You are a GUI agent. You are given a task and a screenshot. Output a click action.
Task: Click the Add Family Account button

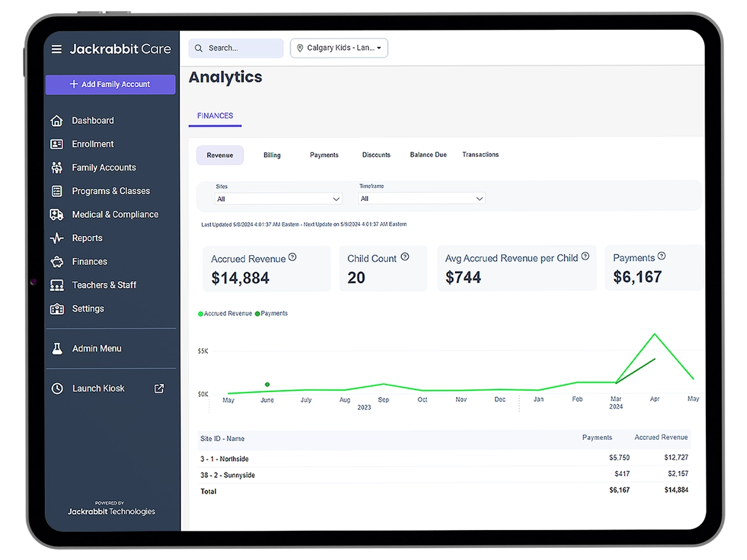point(110,84)
